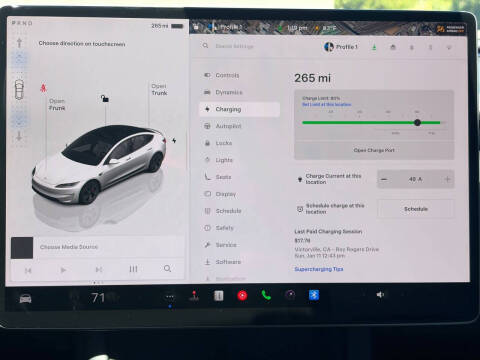Screen dimensions: 480x360
Task: Open the Bluetooth app icon
Action: tap(314, 295)
